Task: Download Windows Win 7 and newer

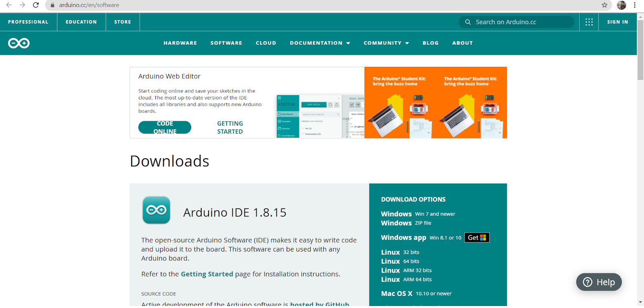Action: pyautogui.click(x=418, y=214)
